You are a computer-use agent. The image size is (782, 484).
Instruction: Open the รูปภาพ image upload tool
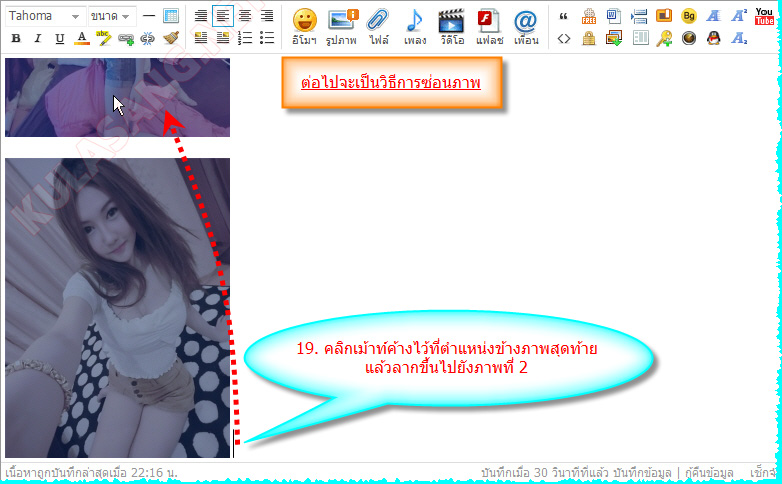(342, 27)
